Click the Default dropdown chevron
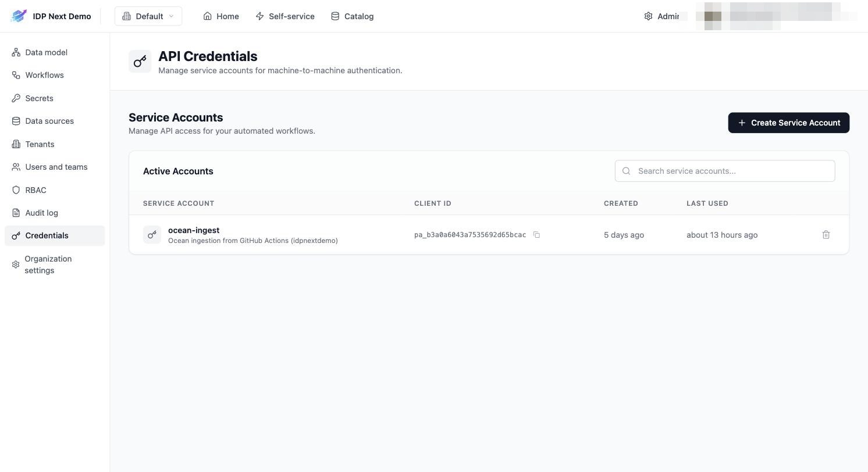This screenshot has width=868, height=472. pyautogui.click(x=171, y=16)
